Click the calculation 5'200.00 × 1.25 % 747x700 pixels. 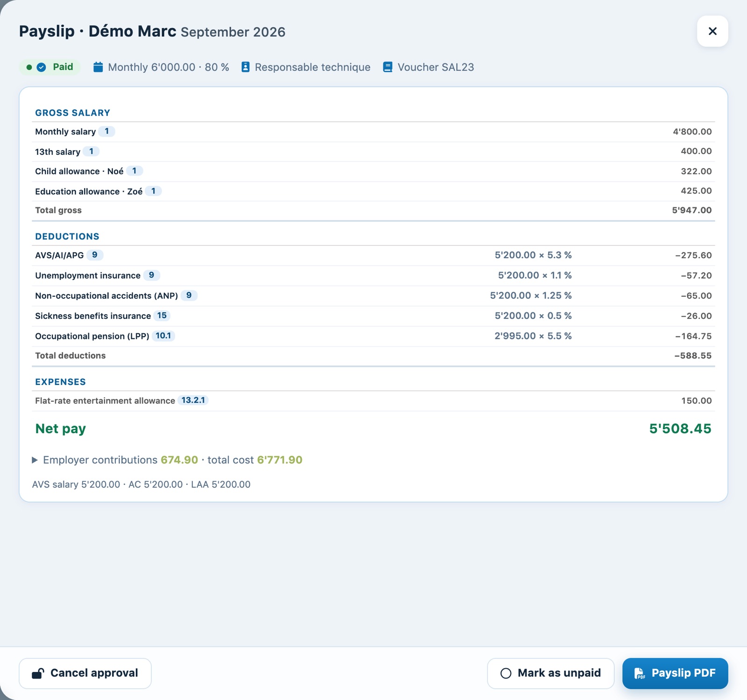[x=531, y=295]
